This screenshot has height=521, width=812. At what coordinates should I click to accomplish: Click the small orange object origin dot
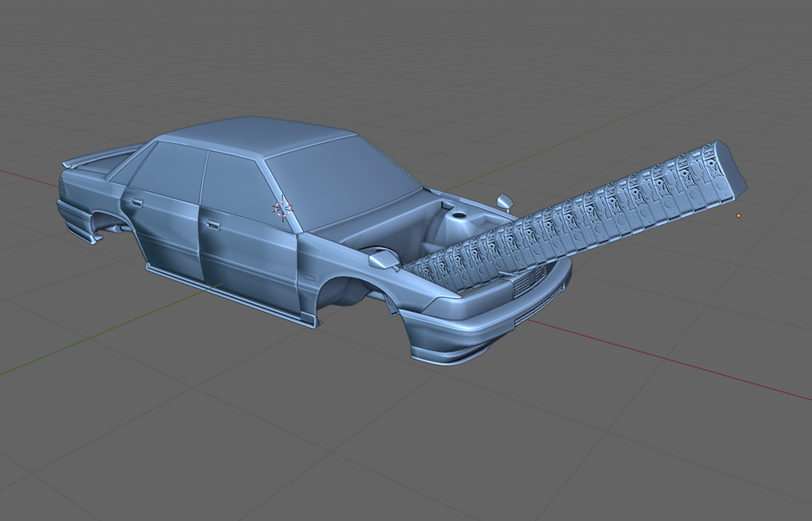coord(738,216)
